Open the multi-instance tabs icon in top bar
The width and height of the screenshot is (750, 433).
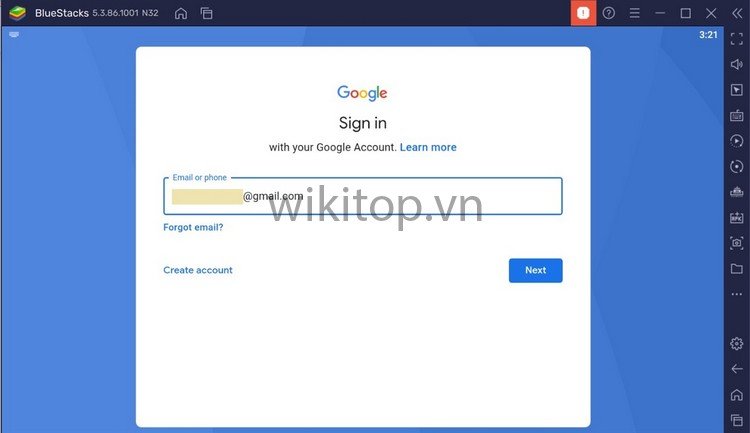tap(207, 13)
